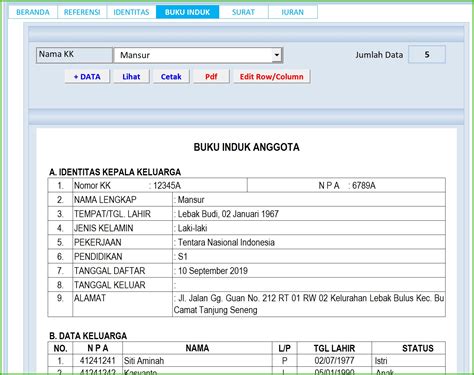Click NAMA LENGKAP value Mansur in table
This screenshot has width=474, height=375.
(x=191, y=200)
